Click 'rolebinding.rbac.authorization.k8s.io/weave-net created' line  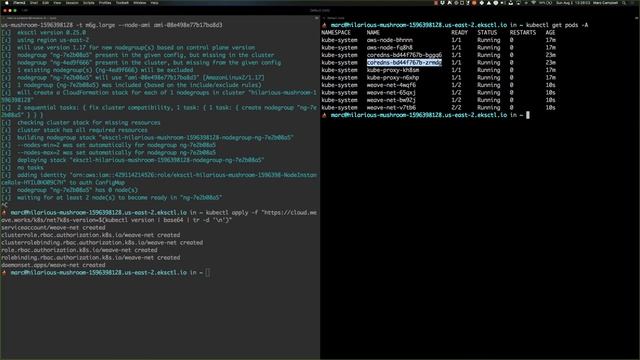[90, 258]
